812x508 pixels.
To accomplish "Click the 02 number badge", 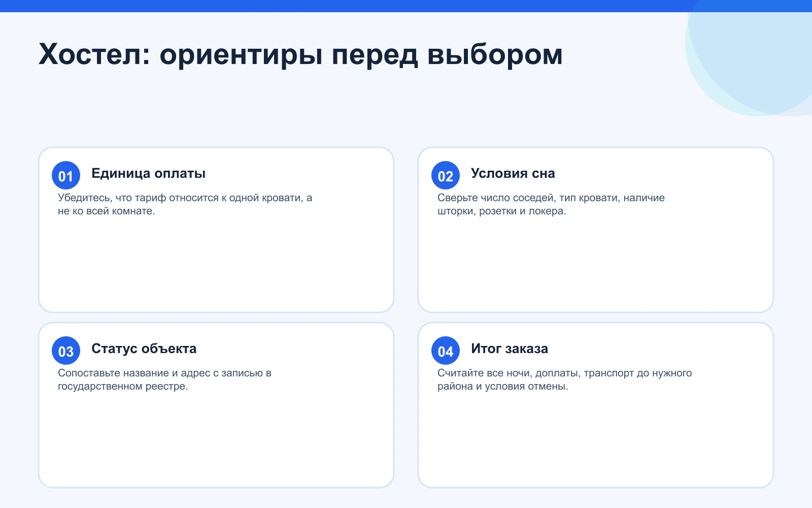I will pyautogui.click(x=446, y=175).
